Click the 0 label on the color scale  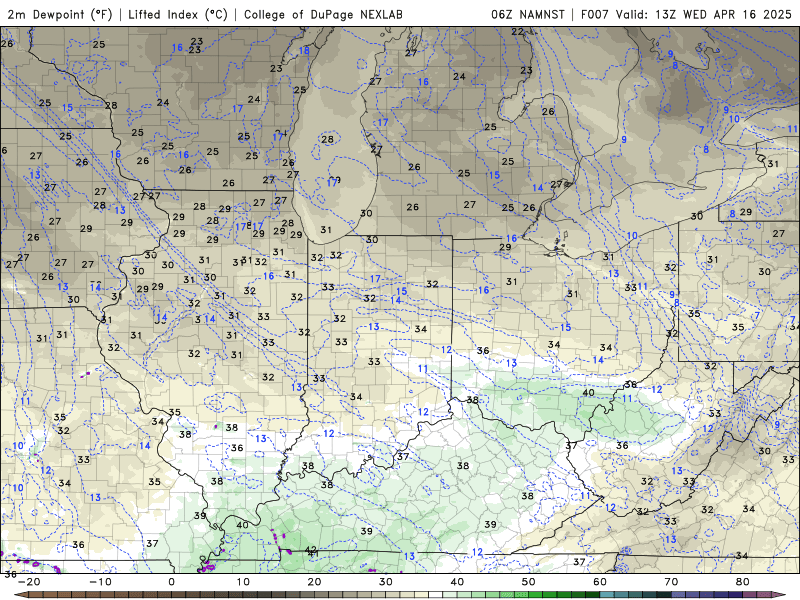[x=171, y=582]
